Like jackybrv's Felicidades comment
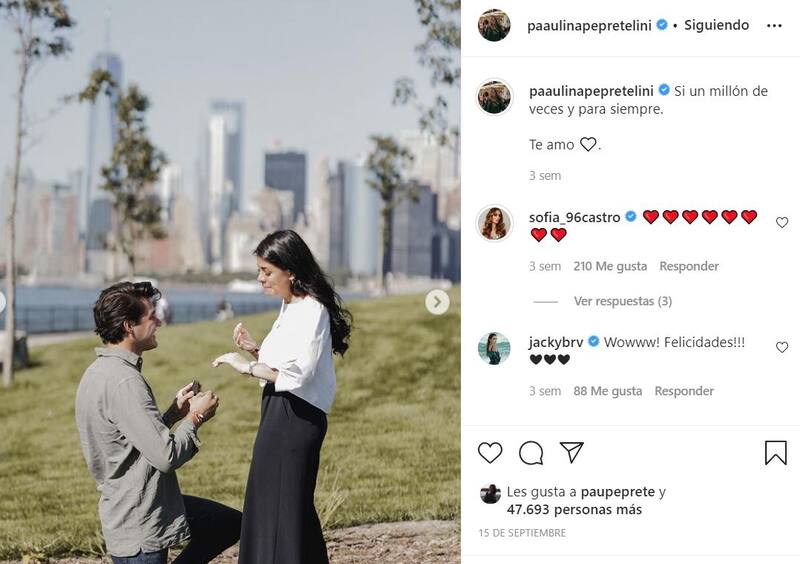Image resolution: width=800 pixels, height=564 pixels. pyautogui.click(x=782, y=348)
